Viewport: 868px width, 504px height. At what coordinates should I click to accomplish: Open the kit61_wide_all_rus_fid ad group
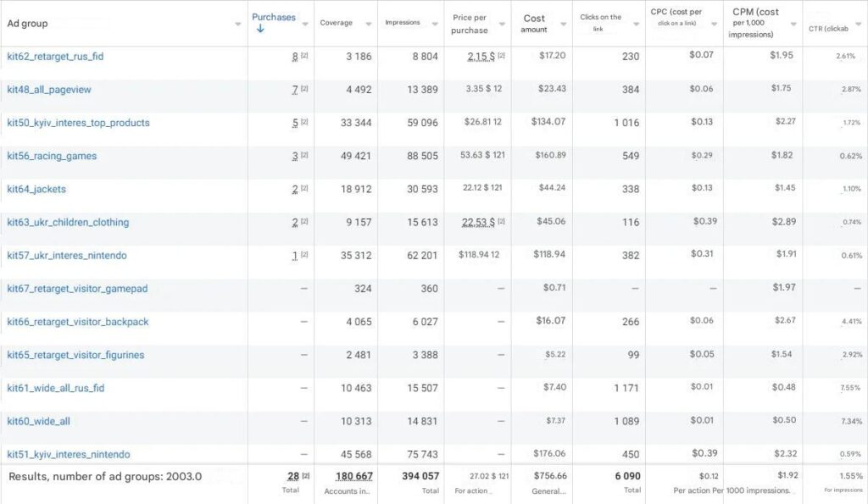tap(56, 388)
